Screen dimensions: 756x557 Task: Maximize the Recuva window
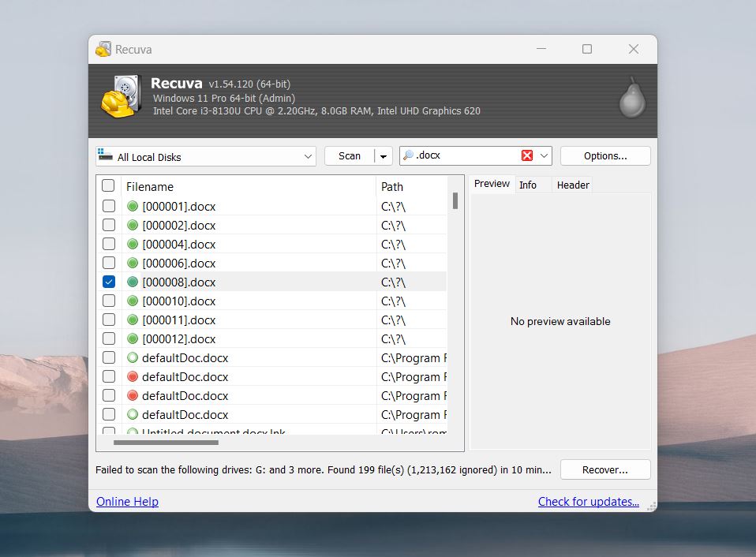coord(587,49)
